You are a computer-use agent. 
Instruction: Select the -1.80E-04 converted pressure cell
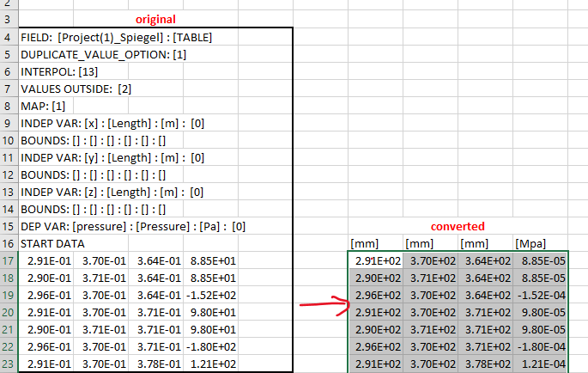[539, 346]
